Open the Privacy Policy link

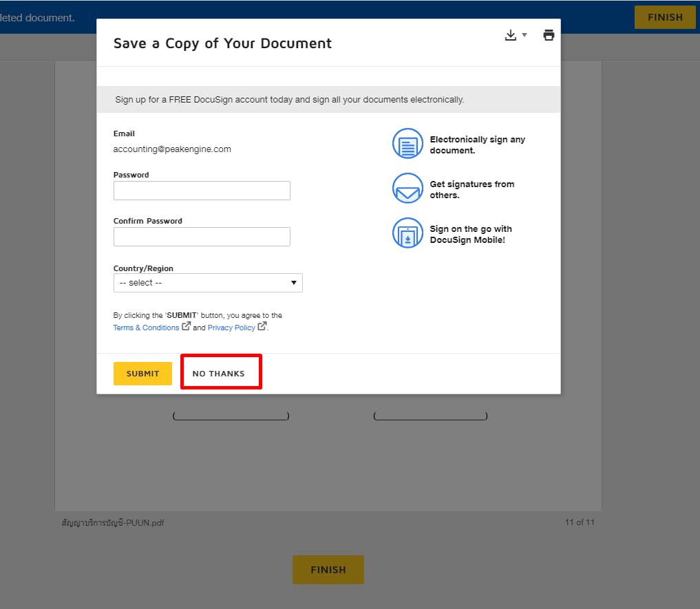coord(231,328)
